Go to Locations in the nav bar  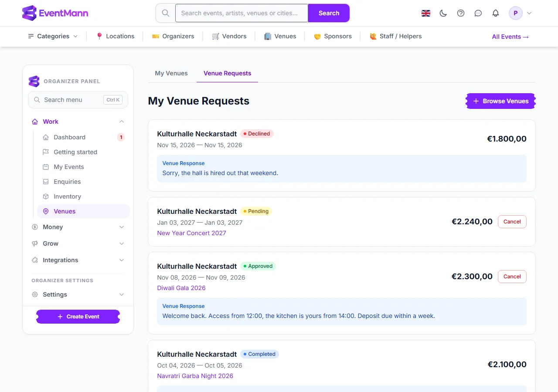pos(115,36)
